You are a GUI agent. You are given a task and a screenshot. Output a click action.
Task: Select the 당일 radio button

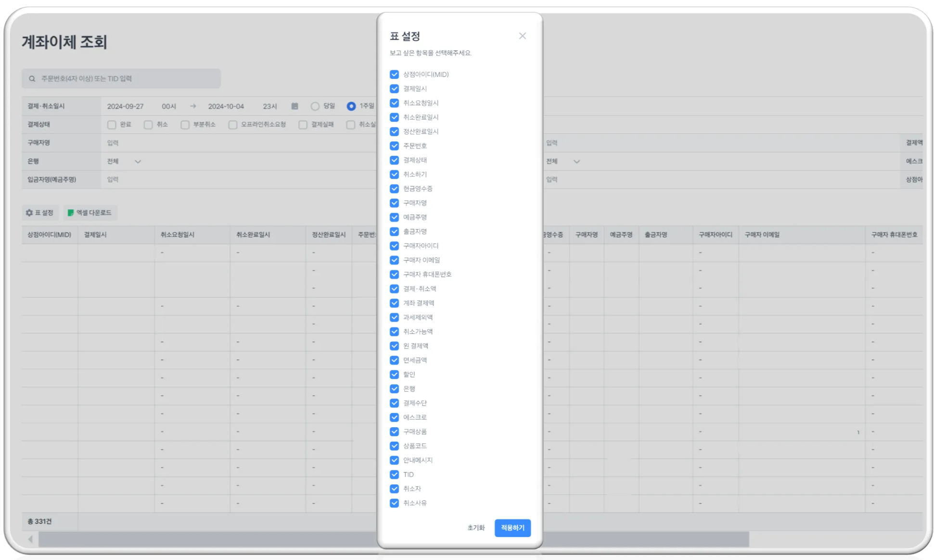315,106
